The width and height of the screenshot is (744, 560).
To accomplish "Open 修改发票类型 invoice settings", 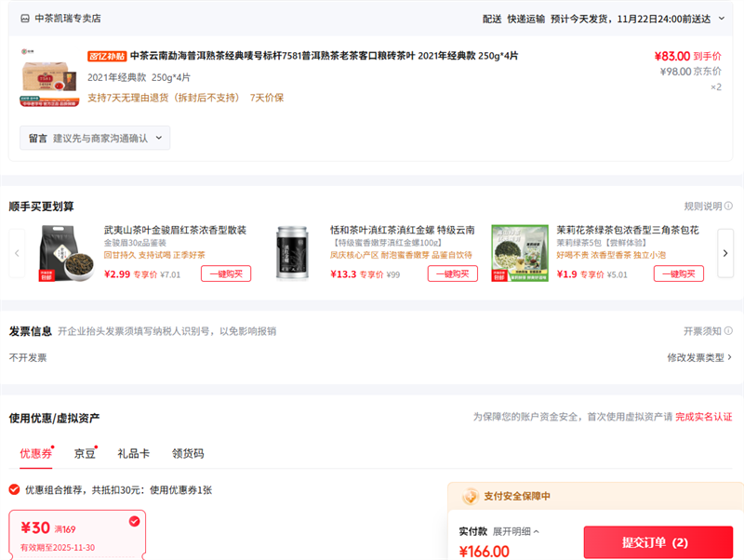I will [x=699, y=357].
